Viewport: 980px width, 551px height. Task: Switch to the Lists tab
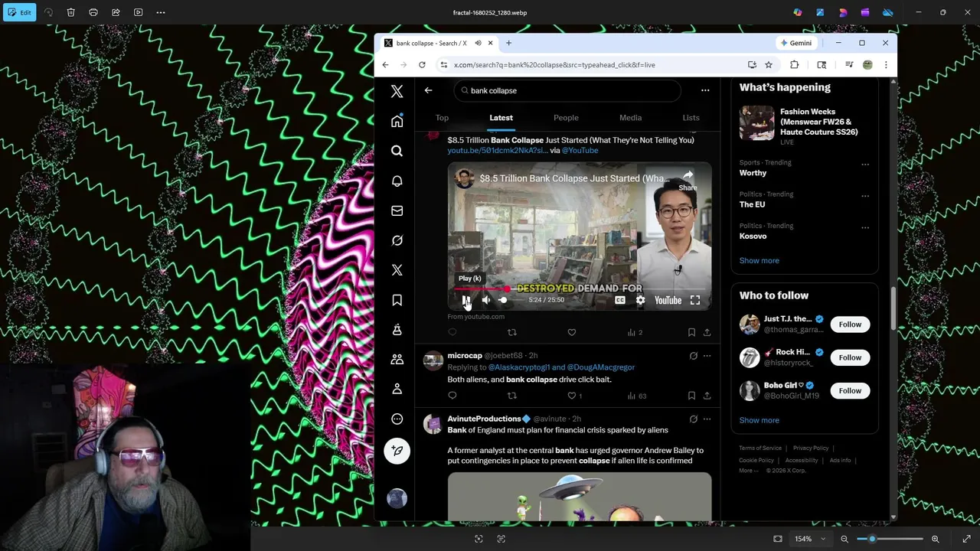(x=691, y=118)
